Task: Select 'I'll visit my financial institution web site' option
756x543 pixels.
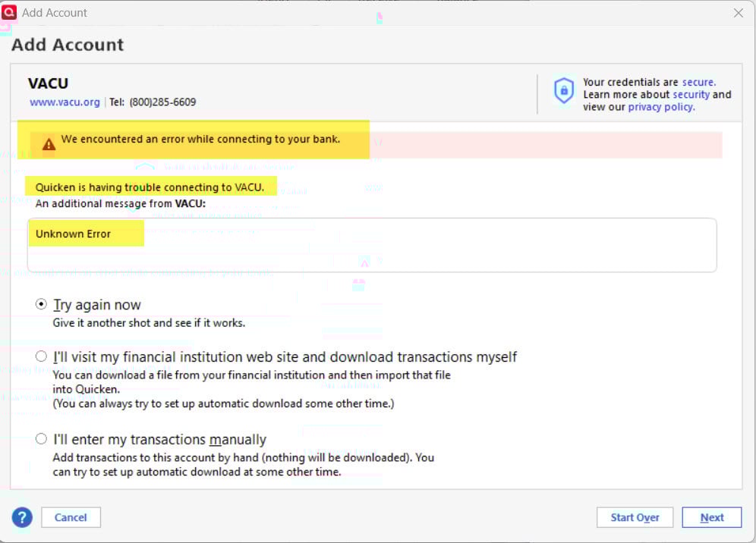Action: tap(42, 356)
